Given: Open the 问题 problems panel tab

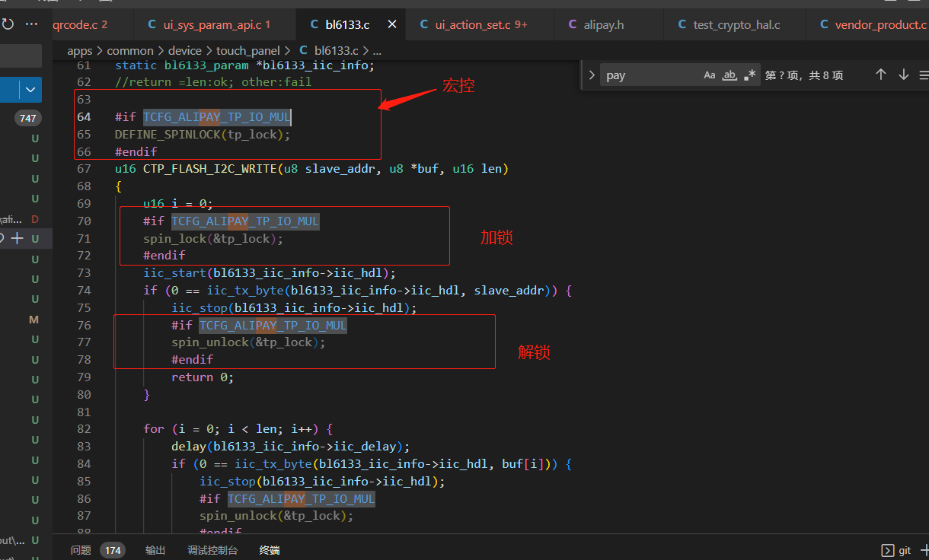Looking at the screenshot, I should pos(81,550).
